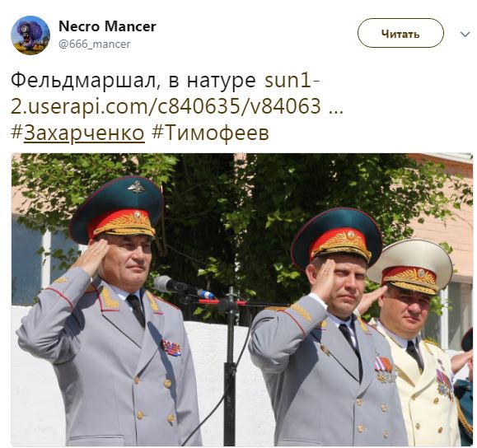Image resolution: width=477 pixels, height=448 pixels.
Task: Open the attached photo of saluting officers
Action: 242,300
